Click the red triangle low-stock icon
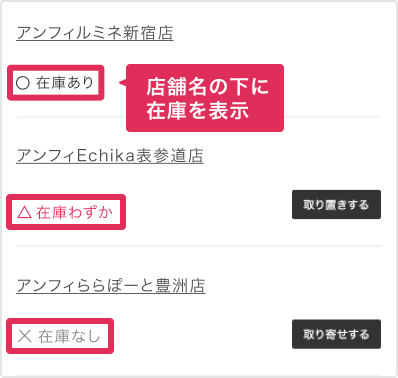Viewport: 398px width, 378px height. pos(24,212)
